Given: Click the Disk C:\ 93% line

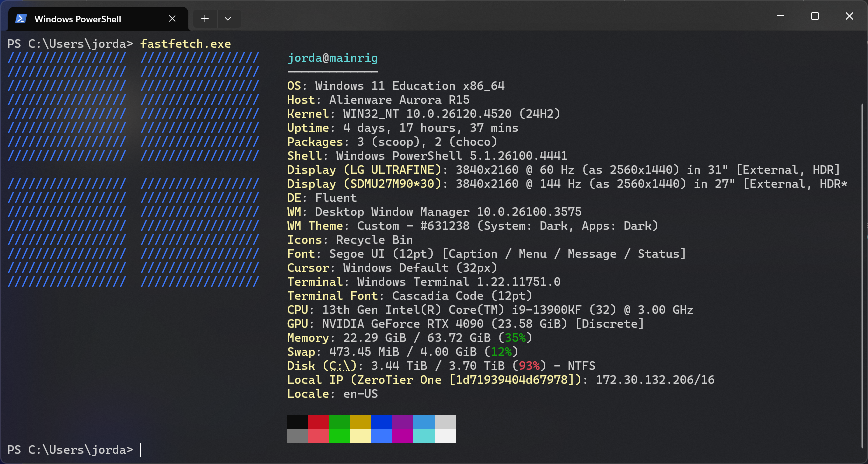Looking at the screenshot, I should pos(442,366).
